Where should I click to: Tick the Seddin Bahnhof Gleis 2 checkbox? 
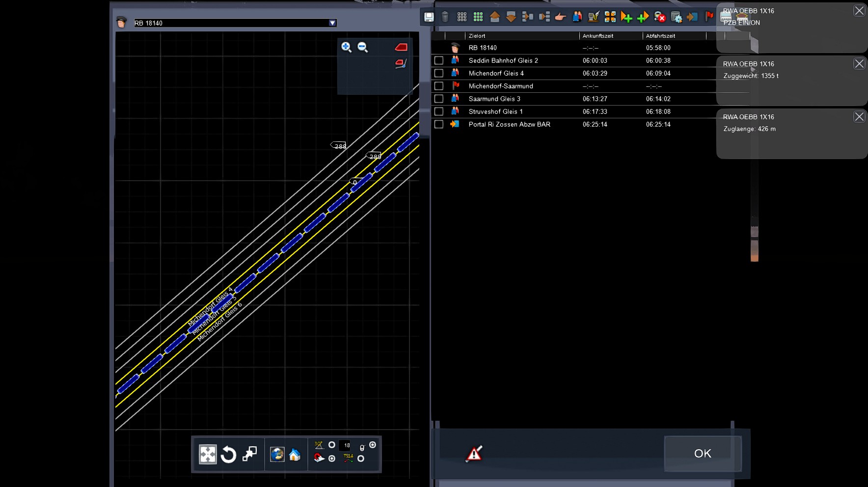click(x=439, y=60)
